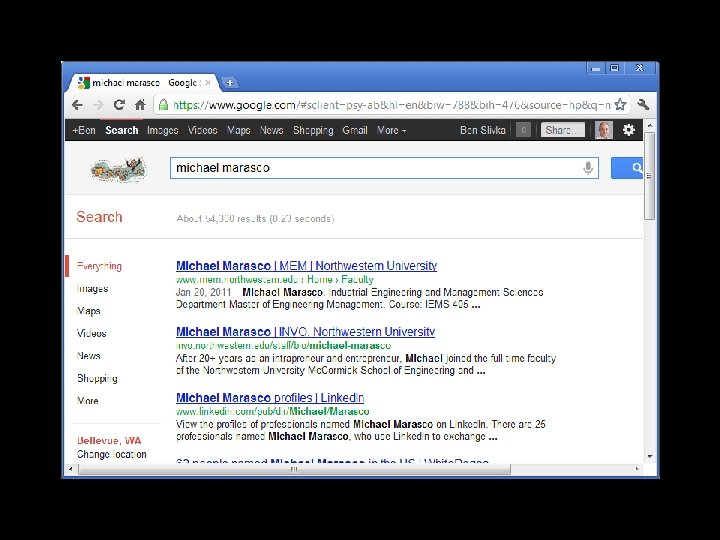The image size is (720, 540).
Task: Click the microphone voice search icon
Action: (x=588, y=168)
